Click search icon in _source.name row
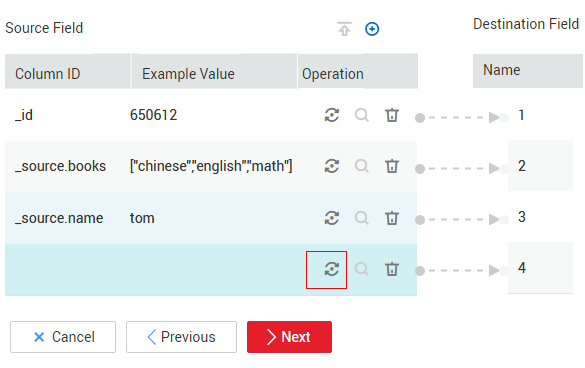 [362, 218]
